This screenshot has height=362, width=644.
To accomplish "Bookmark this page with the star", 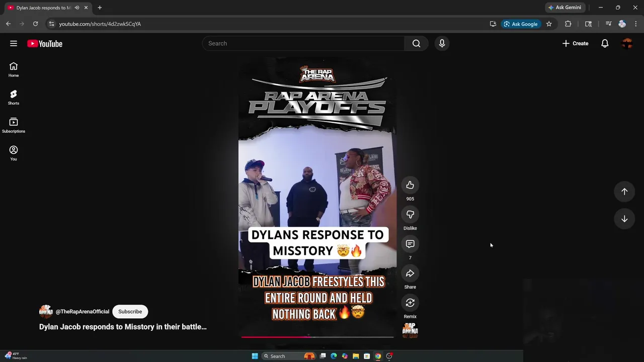I will tap(549, 24).
